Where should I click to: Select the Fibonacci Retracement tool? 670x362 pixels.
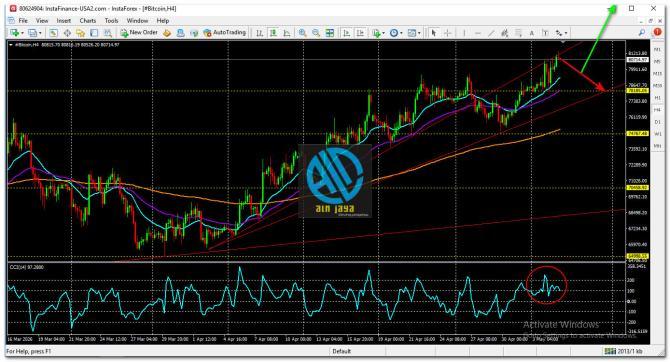(518, 33)
